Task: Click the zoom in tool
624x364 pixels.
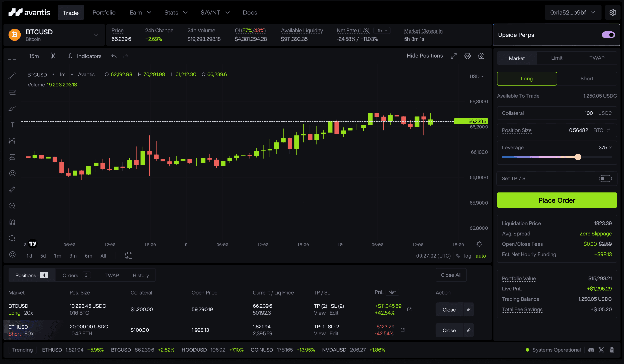Action: [12, 206]
